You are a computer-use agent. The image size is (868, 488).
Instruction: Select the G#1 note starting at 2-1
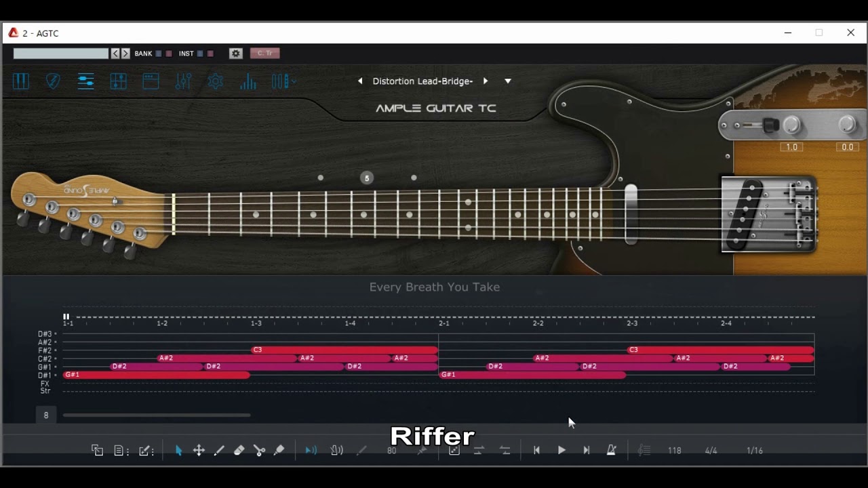pos(532,375)
